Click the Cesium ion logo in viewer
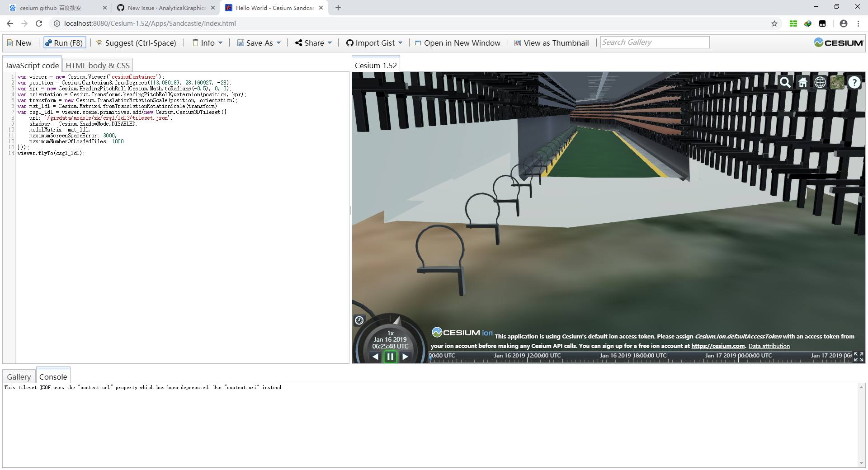This screenshot has height=470, width=868. point(461,332)
